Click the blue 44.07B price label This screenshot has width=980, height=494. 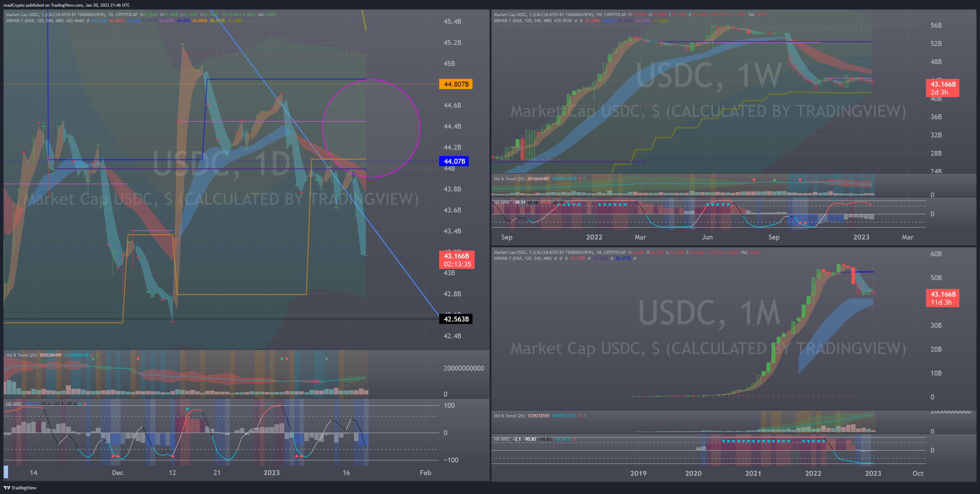(454, 161)
